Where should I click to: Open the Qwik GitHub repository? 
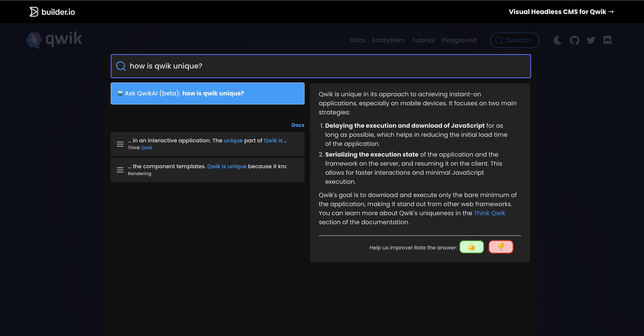click(575, 40)
